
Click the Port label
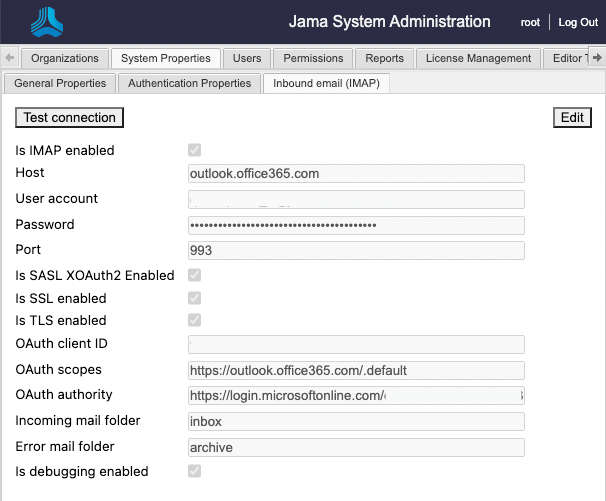[x=28, y=249]
